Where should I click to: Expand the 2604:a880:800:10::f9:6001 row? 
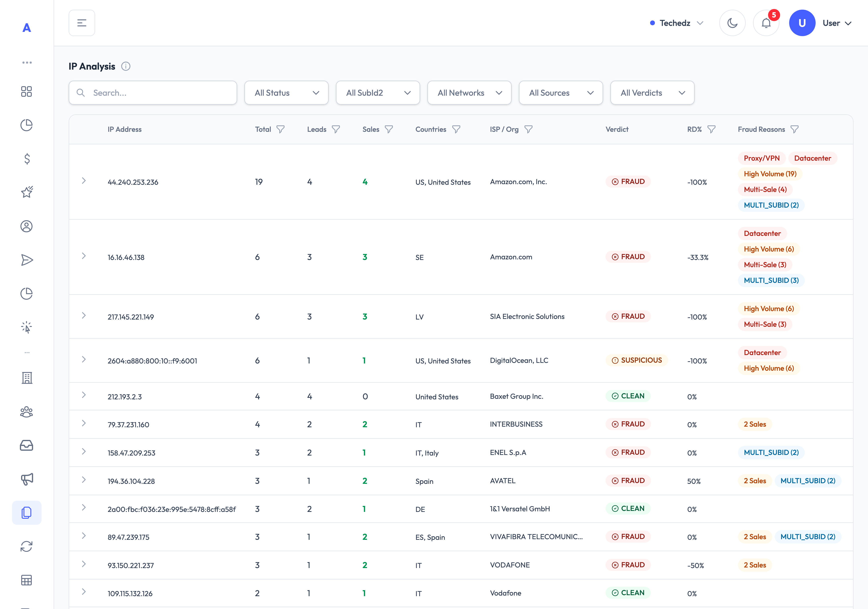click(84, 359)
